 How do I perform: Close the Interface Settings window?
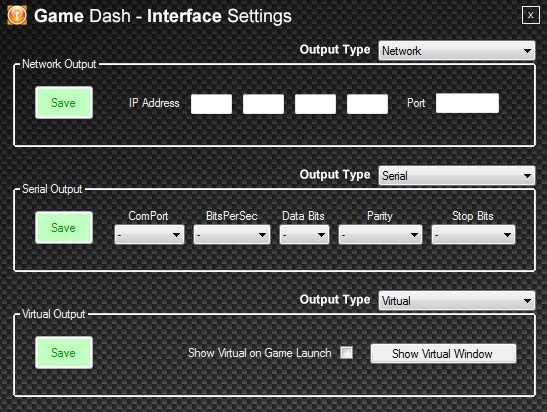[531, 15]
